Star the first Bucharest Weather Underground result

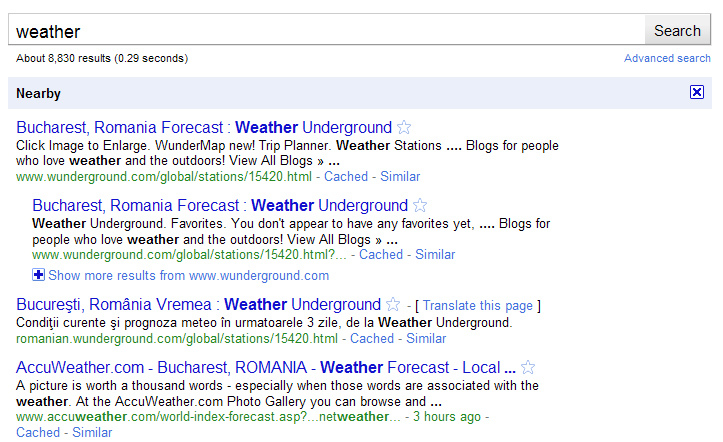pos(404,127)
